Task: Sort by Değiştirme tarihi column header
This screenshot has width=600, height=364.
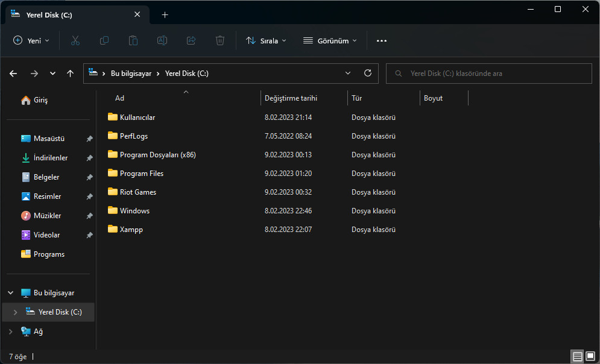Action: [291, 98]
